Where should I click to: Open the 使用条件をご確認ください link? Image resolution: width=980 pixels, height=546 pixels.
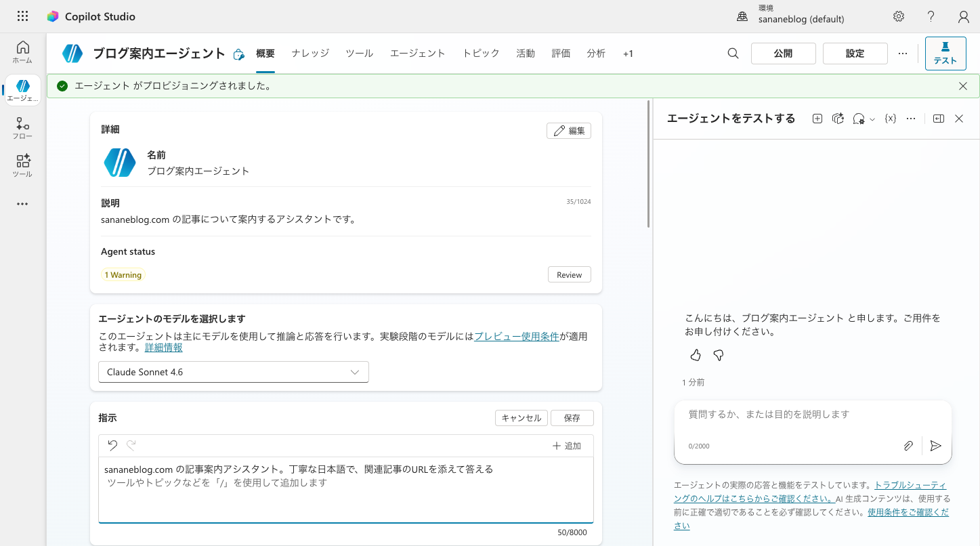(811, 519)
